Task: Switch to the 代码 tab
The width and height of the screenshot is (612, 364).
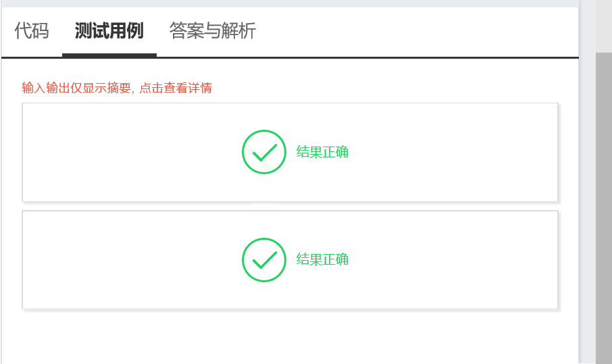Action: 32,30
